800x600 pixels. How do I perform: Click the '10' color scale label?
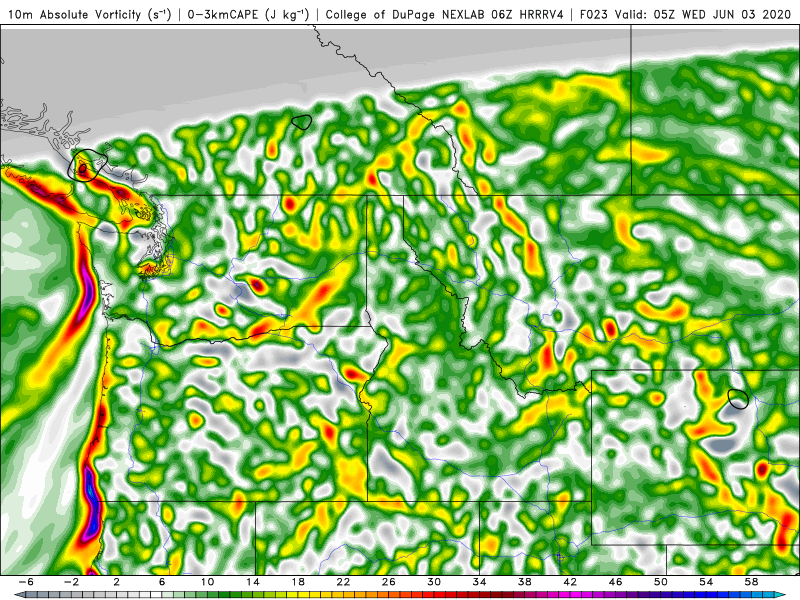[207, 582]
